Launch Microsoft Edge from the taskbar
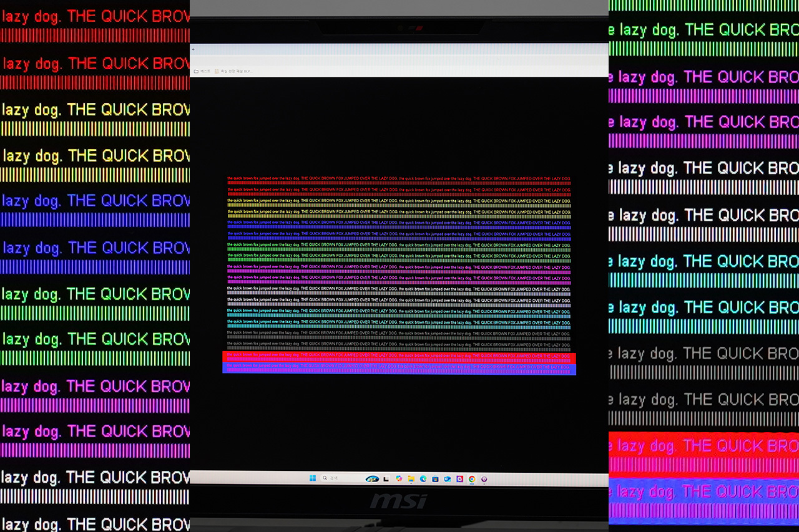 tap(423, 478)
